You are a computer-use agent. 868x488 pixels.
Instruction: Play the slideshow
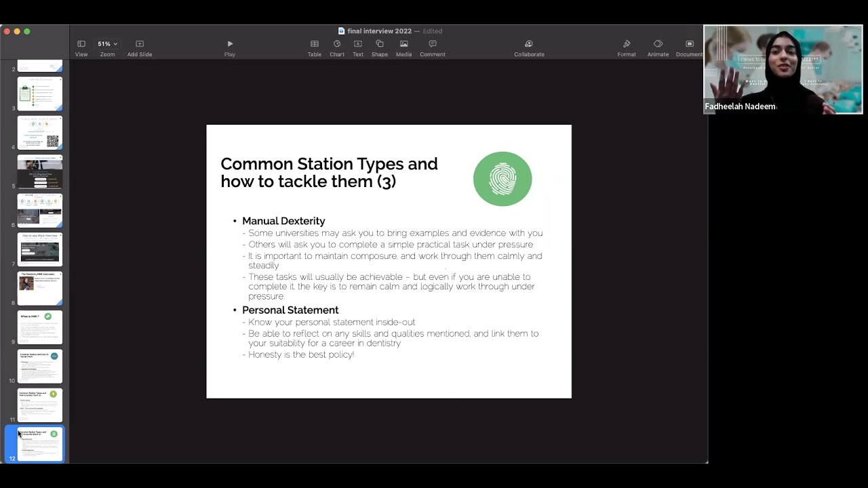tap(230, 47)
